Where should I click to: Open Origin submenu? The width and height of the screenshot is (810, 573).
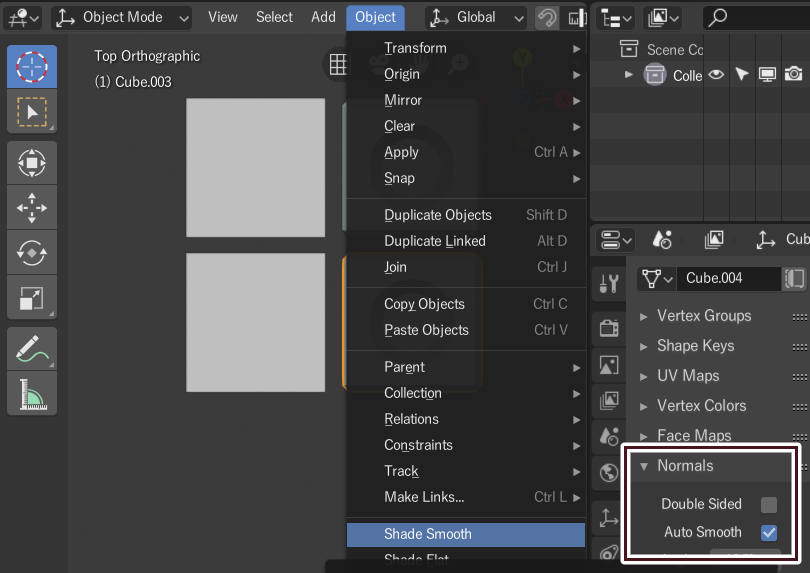point(465,74)
